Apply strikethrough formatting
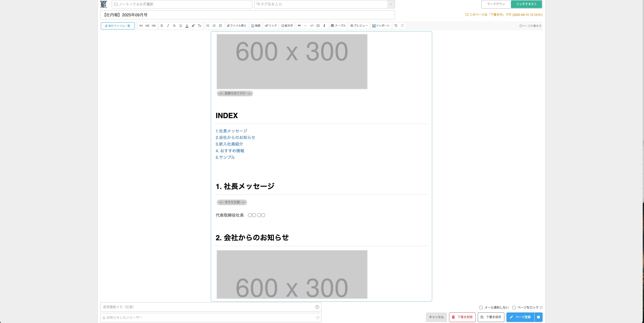Viewport: 644px width, 323px height. point(174,26)
